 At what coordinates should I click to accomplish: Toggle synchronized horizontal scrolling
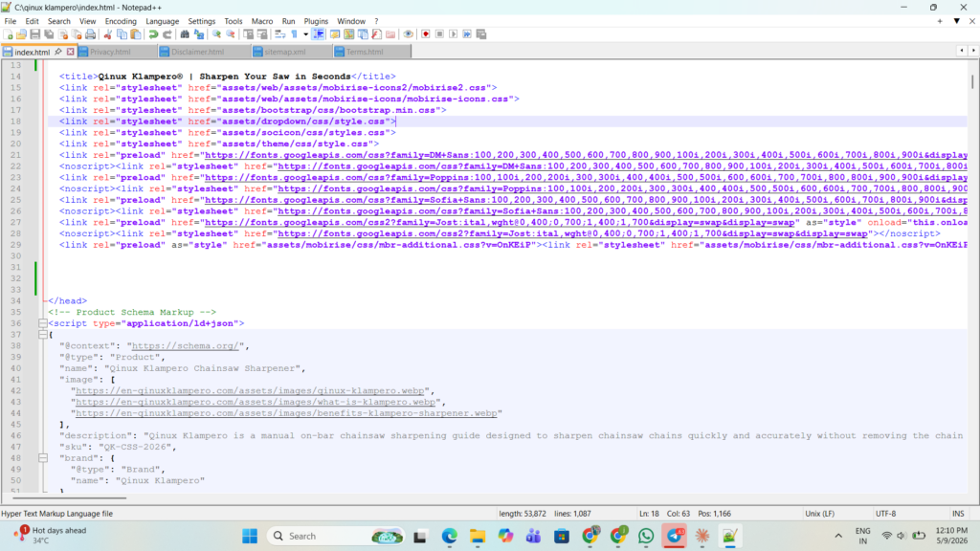(262, 34)
